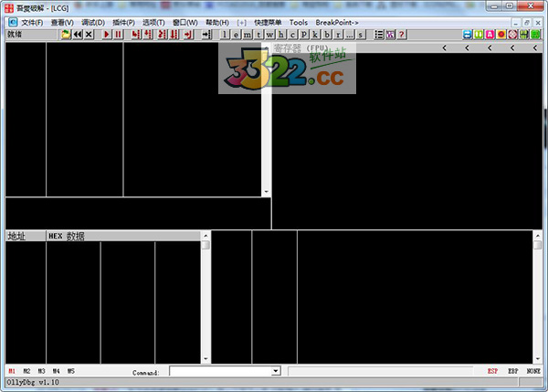Click the red question mark help icon

[402, 35]
